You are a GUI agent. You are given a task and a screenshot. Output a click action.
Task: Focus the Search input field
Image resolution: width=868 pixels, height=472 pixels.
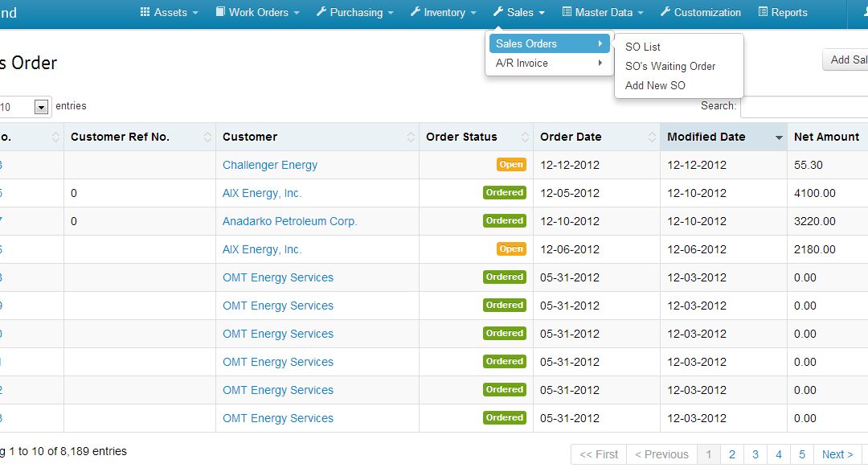(x=805, y=106)
